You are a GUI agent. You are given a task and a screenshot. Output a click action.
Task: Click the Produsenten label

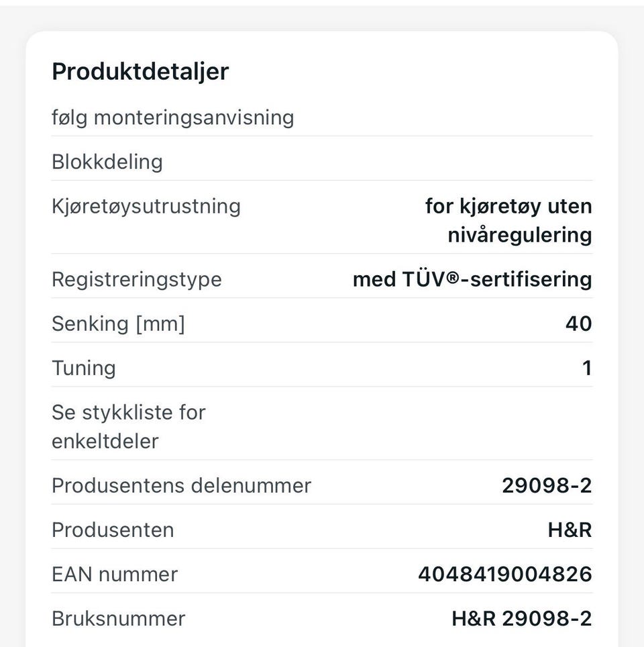click(x=113, y=530)
